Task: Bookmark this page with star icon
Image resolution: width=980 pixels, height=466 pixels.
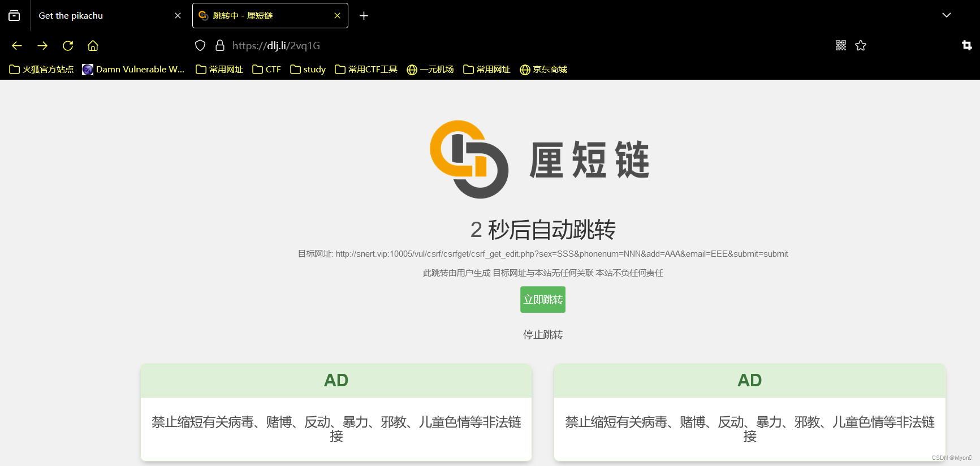Action: (x=861, y=46)
